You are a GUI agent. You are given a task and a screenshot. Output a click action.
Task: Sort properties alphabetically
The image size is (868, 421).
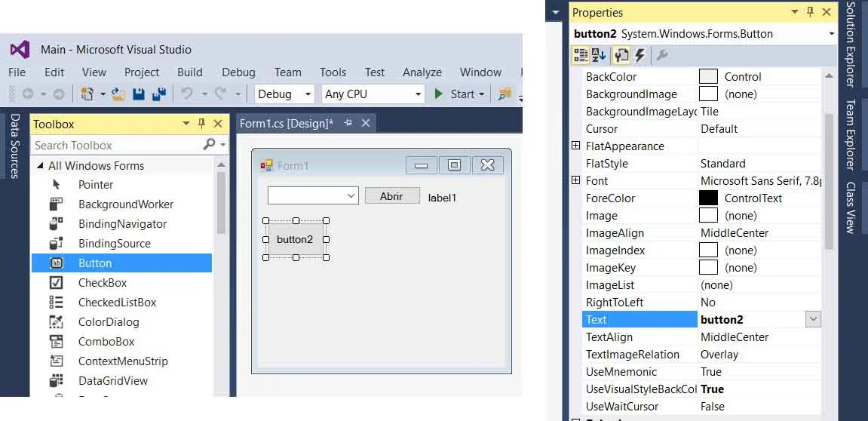(x=599, y=55)
